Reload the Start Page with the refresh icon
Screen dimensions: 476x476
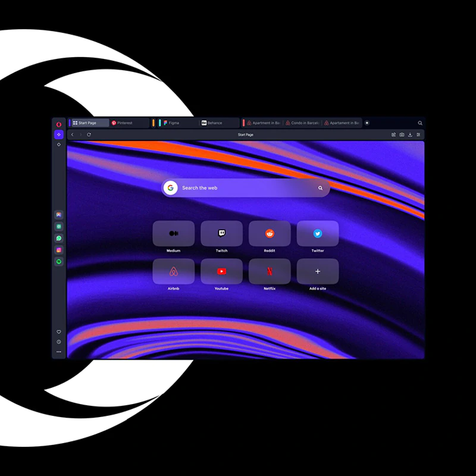tap(89, 134)
